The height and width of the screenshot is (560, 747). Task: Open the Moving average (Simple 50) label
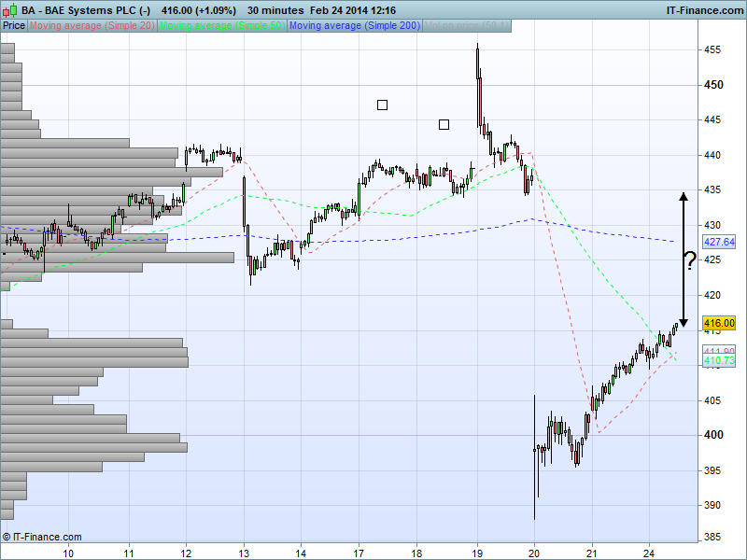pyautogui.click(x=223, y=25)
